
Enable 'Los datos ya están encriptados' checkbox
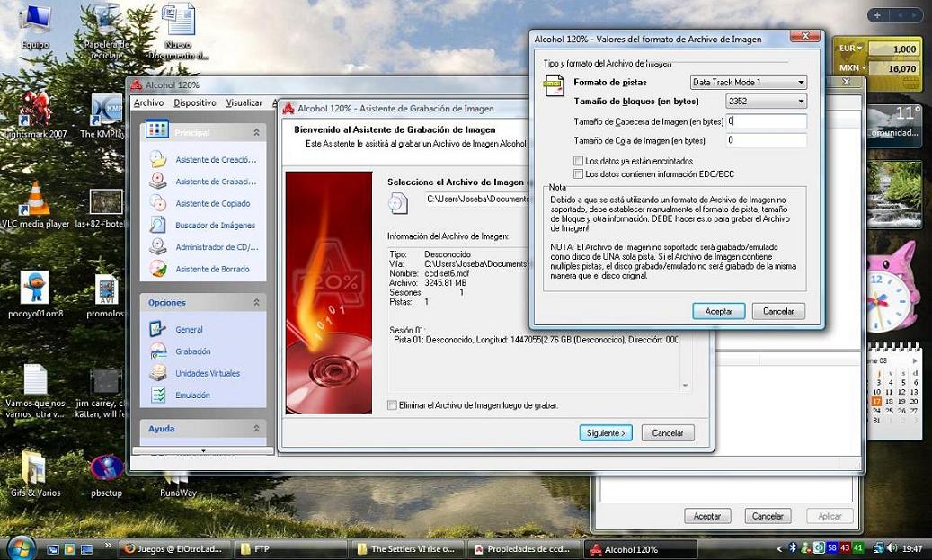tap(578, 161)
